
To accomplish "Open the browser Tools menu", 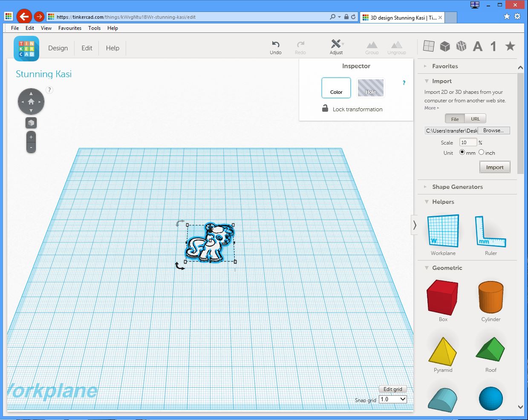I will [x=94, y=28].
